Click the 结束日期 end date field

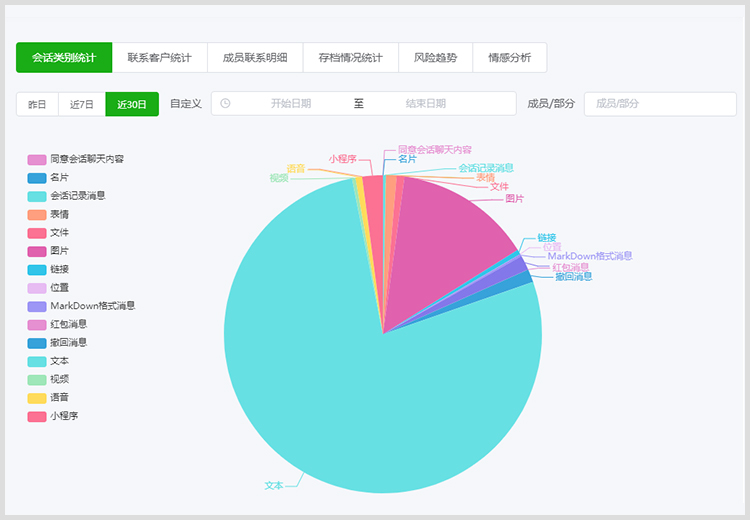coord(426,103)
